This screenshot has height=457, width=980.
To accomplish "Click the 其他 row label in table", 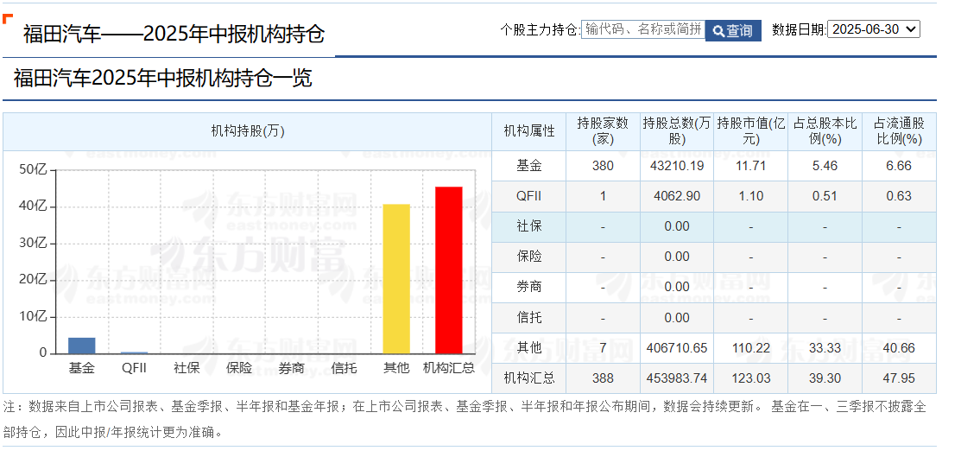I will tap(528, 347).
